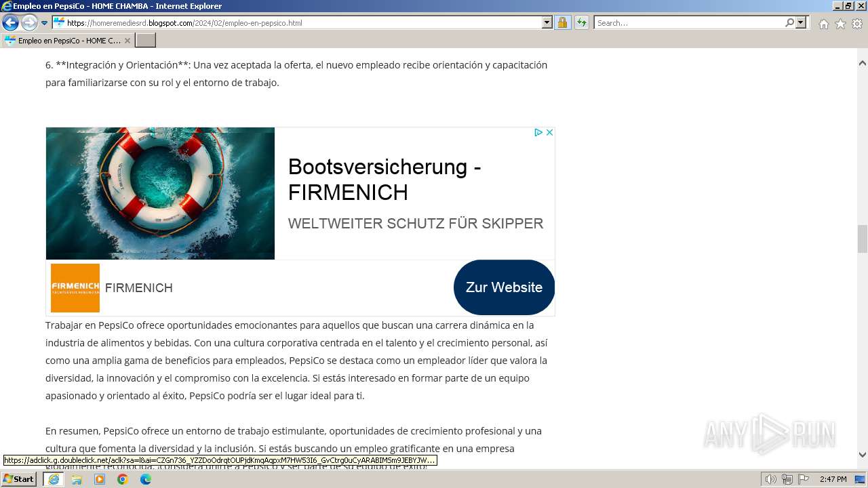Click the 2:47 PM clock
868x488 pixels.
click(x=833, y=479)
